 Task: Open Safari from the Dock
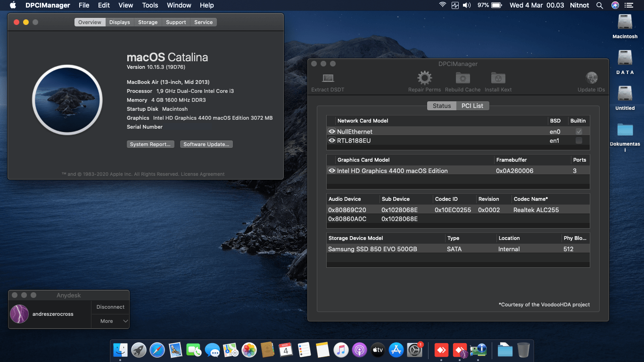(x=157, y=350)
